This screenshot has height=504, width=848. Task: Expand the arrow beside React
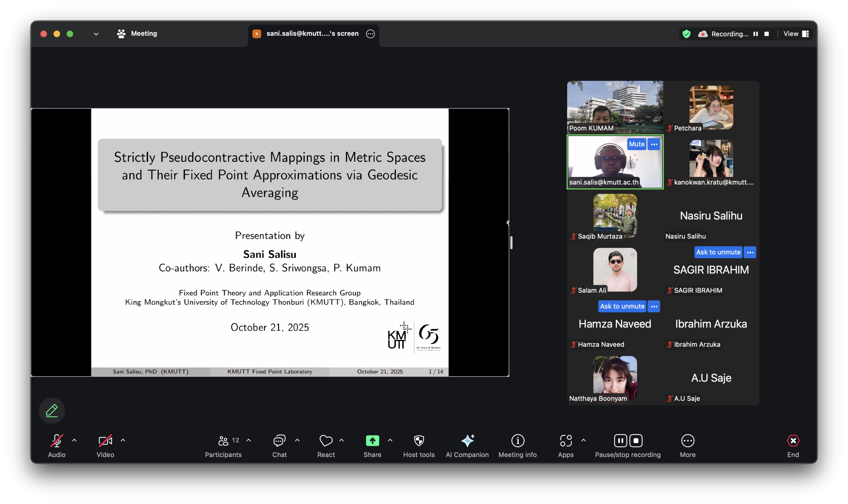[x=342, y=440]
